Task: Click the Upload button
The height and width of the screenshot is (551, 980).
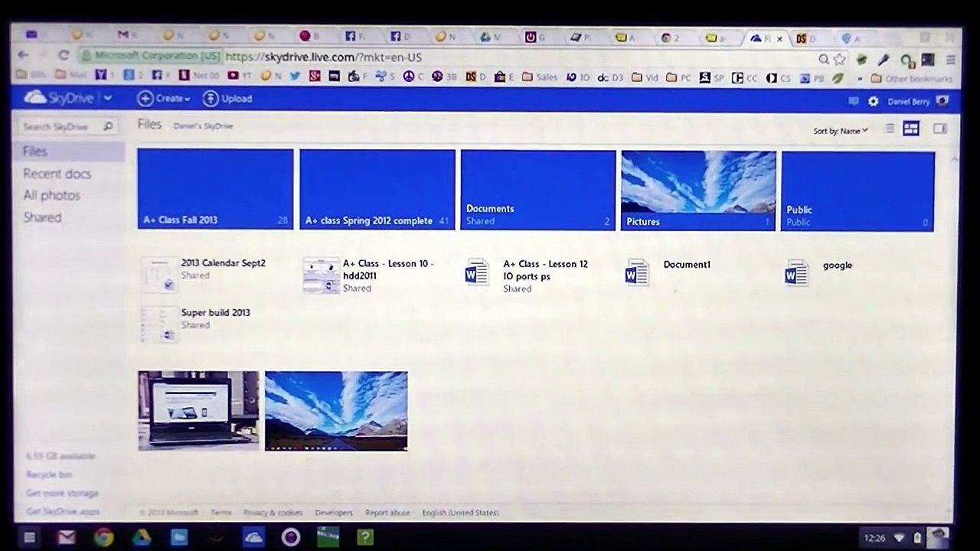Action: (227, 98)
